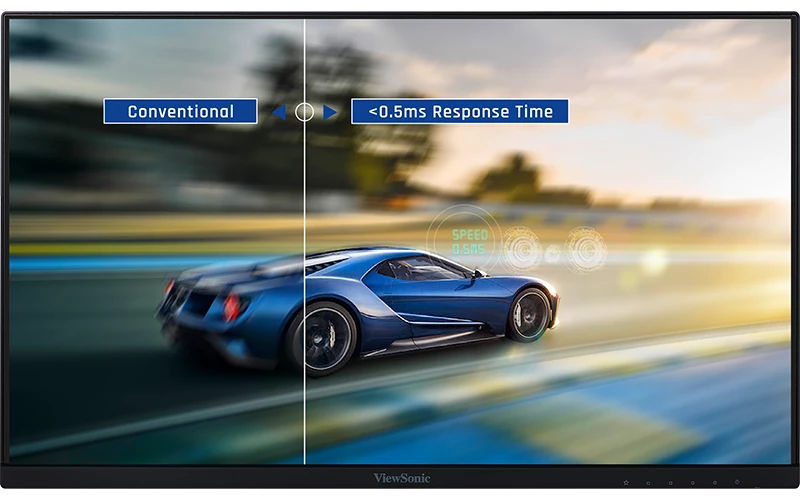The width and height of the screenshot is (800, 500).
Task: Click the right arrow beside slider handle
Action: coord(330,112)
